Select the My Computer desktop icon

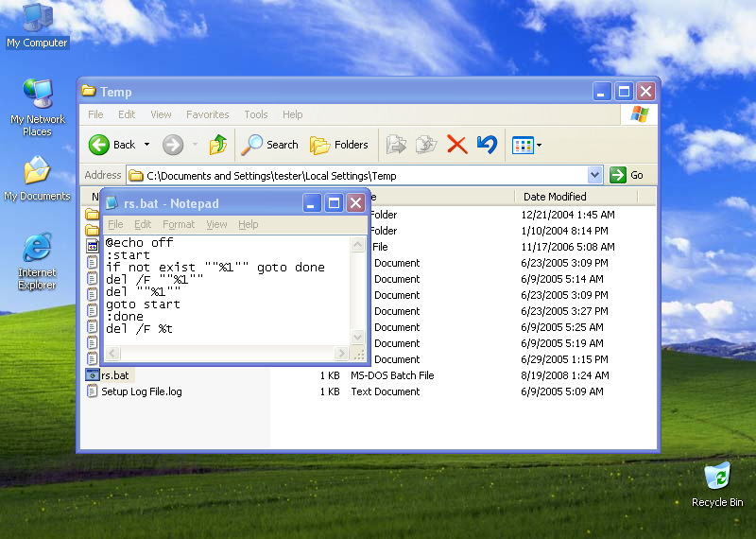37,26
